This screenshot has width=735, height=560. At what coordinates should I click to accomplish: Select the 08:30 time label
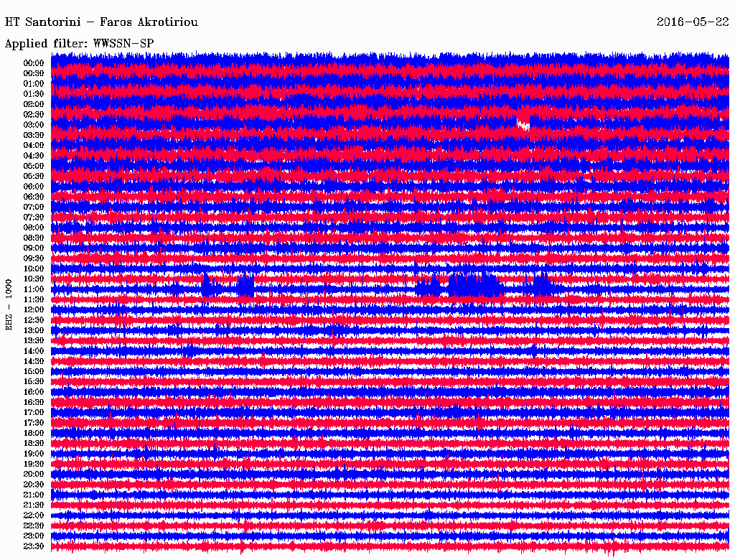34,238
